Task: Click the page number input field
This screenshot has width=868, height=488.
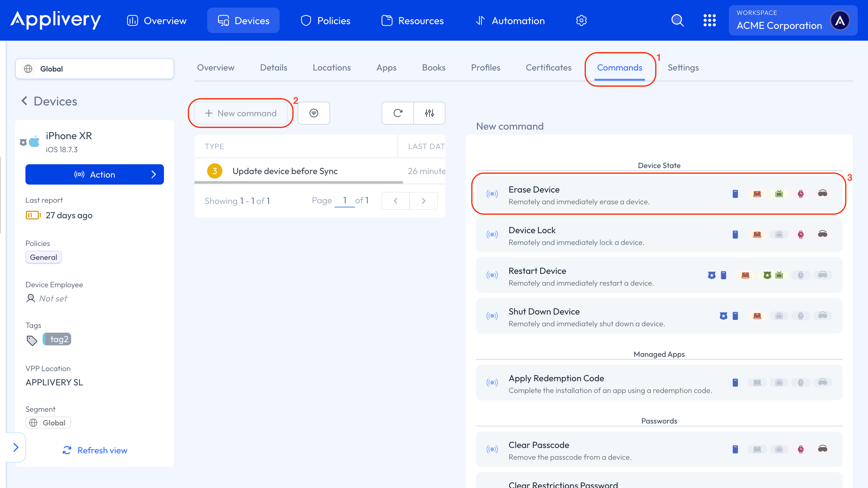Action: [344, 200]
